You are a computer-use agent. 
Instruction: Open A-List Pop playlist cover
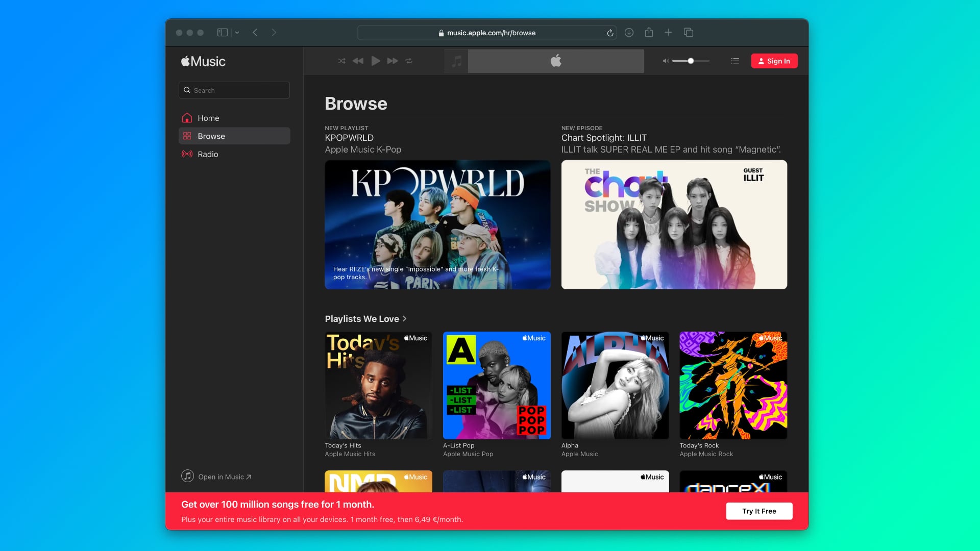[x=497, y=385]
